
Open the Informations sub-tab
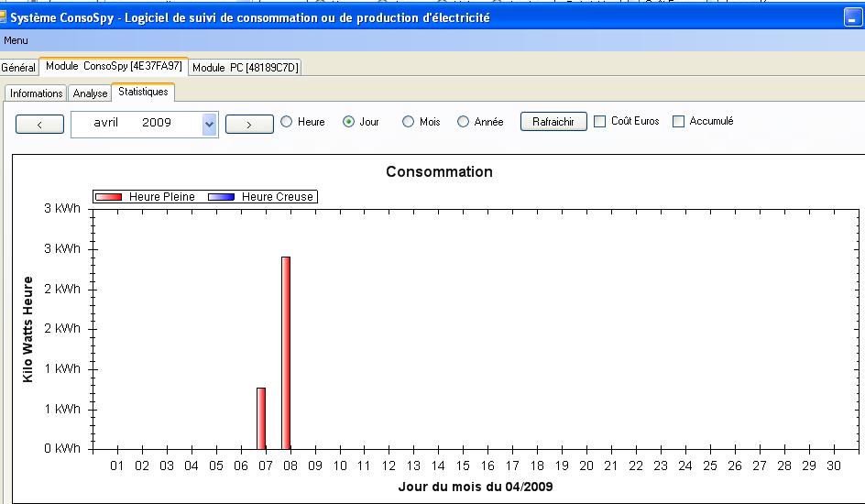click(36, 93)
